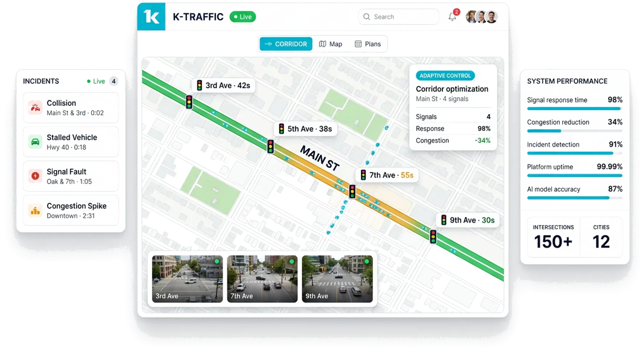
Task: Select traffic light on map at 3rd Ave
Action: tap(189, 102)
